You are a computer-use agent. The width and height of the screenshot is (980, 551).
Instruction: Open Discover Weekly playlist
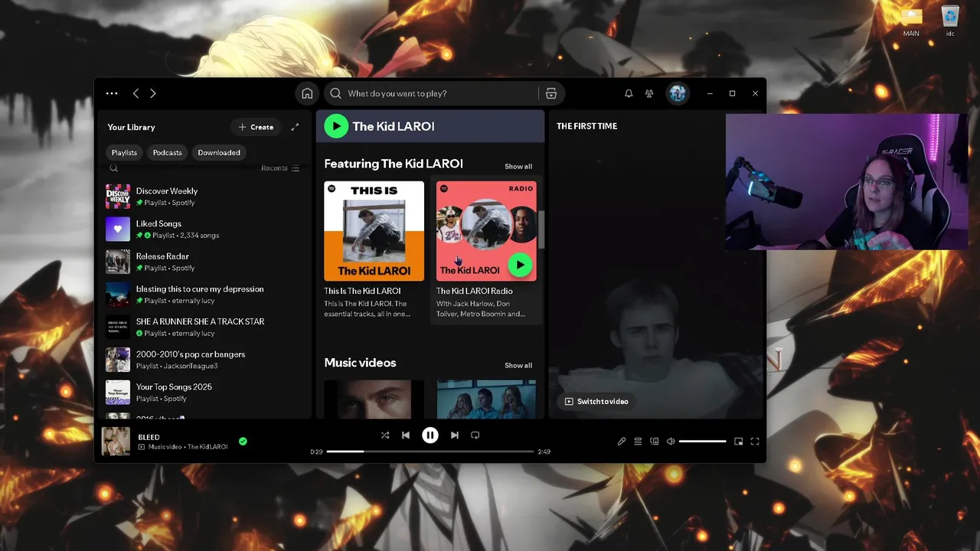[205, 197]
